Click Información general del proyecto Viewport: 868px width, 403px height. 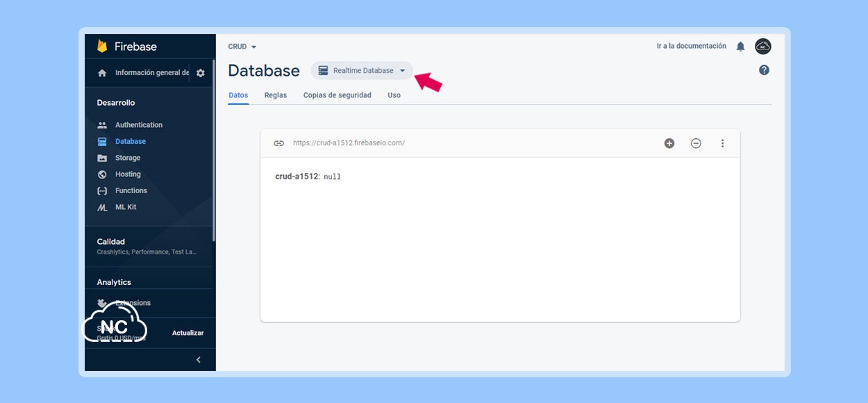click(x=152, y=73)
